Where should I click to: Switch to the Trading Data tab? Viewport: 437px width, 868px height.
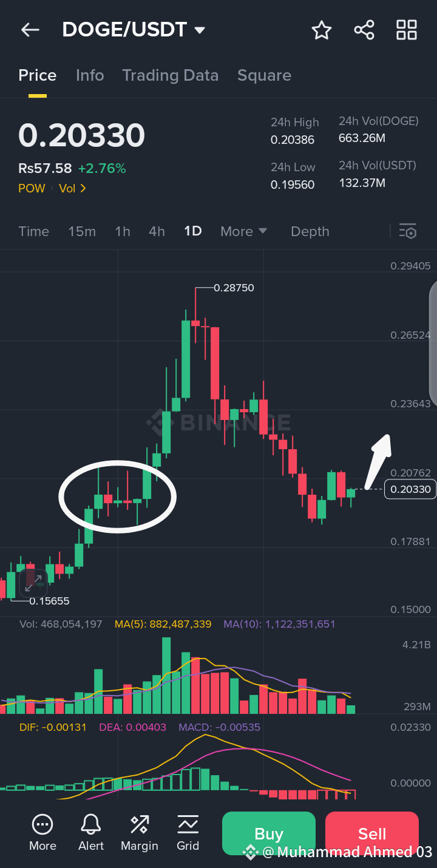pyautogui.click(x=170, y=75)
